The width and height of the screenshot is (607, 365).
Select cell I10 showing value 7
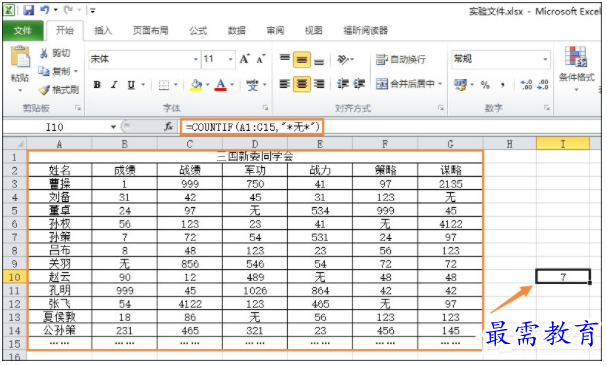point(563,277)
